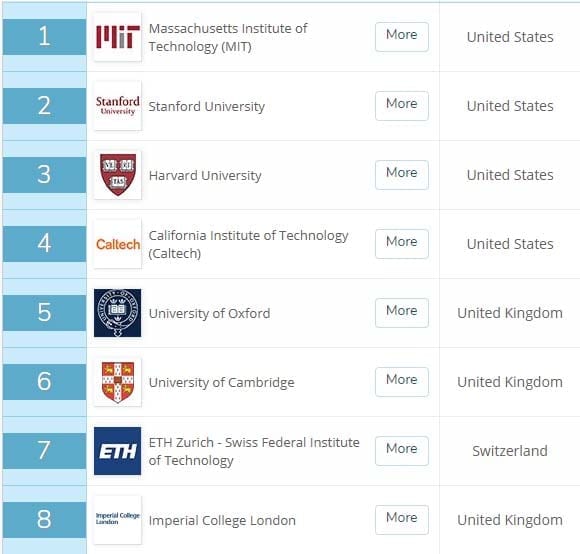Click the Imperial College London logo
The height and width of the screenshot is (554, 580).
coord(118,520)
